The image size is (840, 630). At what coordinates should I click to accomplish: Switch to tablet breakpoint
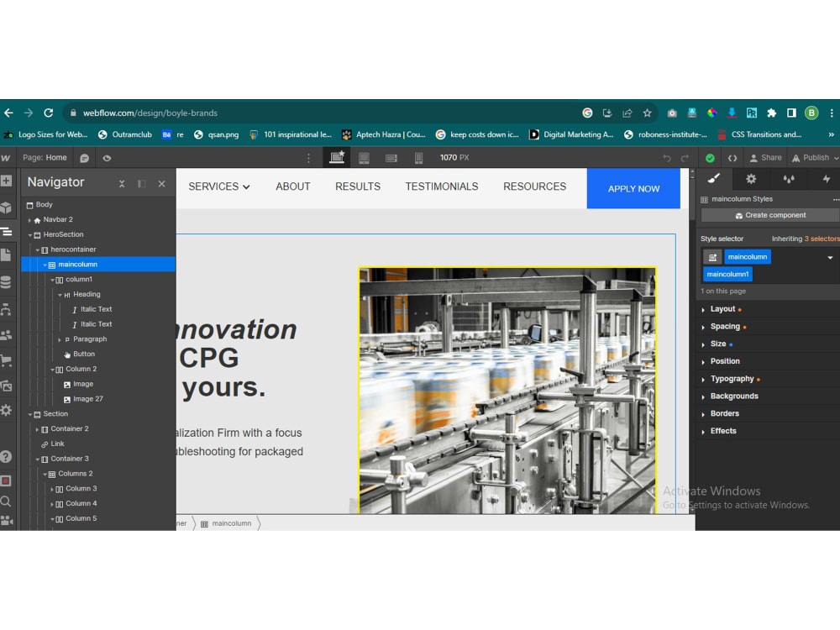pyautogui.click(x=364, y=158)
